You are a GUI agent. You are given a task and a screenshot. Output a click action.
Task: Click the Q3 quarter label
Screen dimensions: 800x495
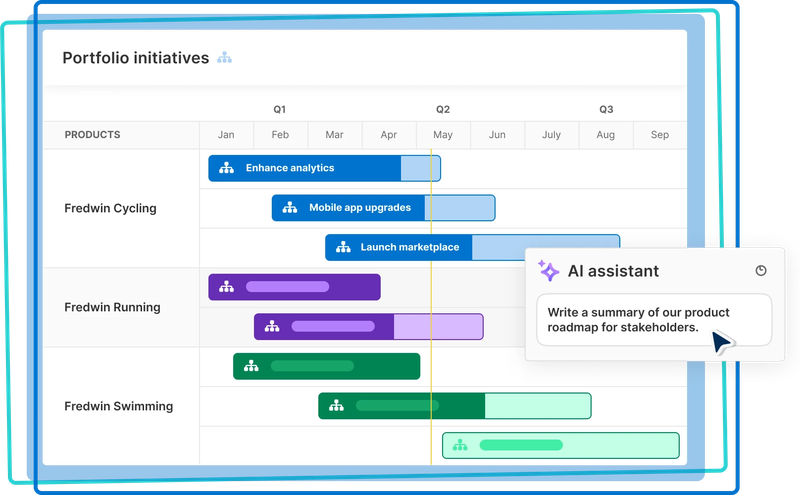(606, 109)
